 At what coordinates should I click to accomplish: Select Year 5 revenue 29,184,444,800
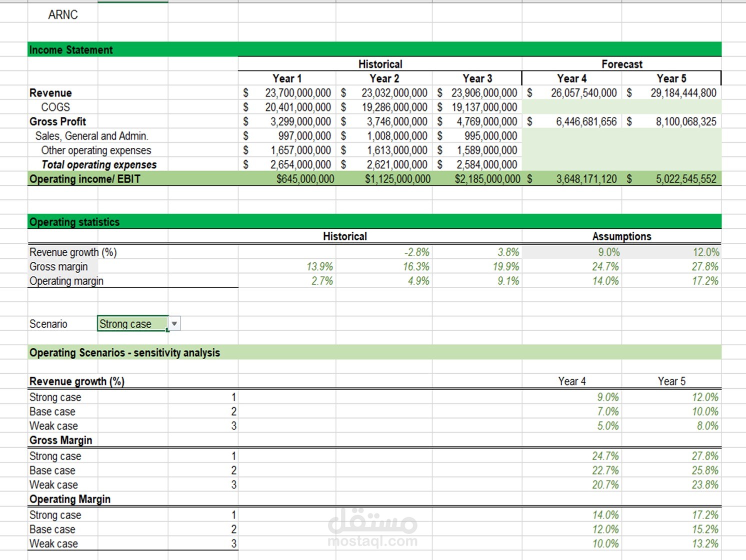coord(671,93)
